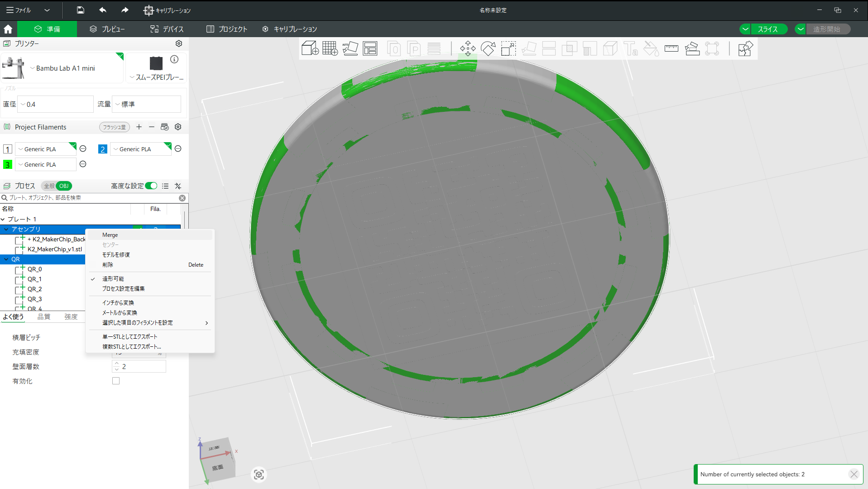Screen dimensions: 868x489
Task: Reset camera view with focus icon
Action: click(259, 474)
